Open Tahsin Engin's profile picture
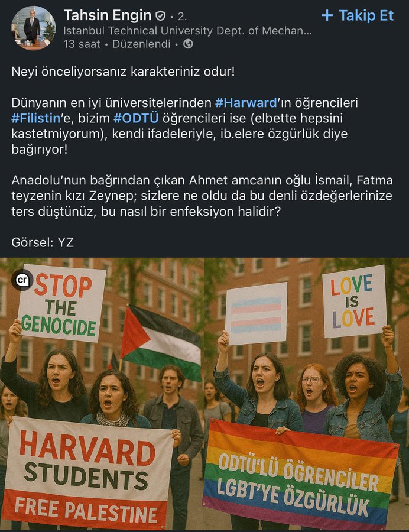The width and height of the screenshot is (409, 532). pos(33,28)
